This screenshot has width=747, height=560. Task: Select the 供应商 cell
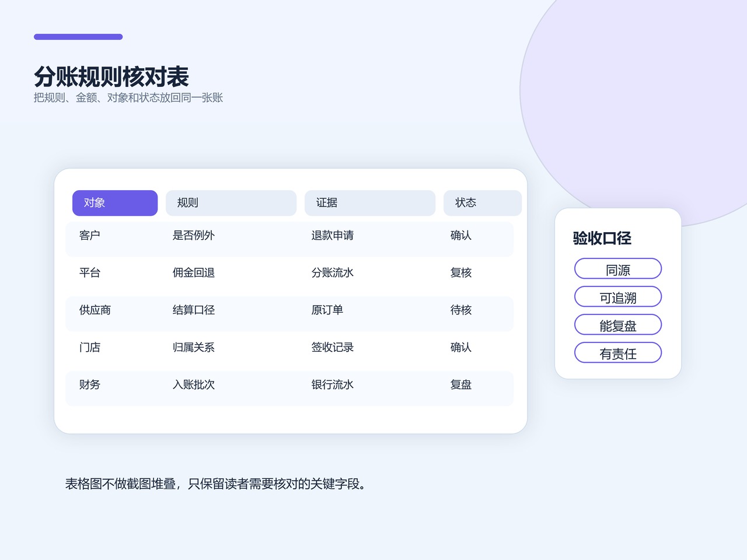(x=95, y=310)
